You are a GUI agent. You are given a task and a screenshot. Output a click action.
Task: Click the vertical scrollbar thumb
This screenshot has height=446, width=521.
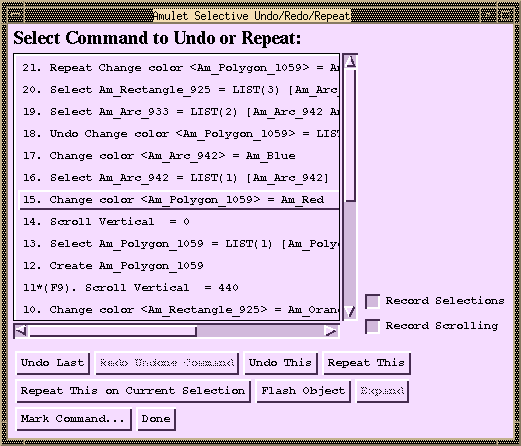click(x=350, y=135)
